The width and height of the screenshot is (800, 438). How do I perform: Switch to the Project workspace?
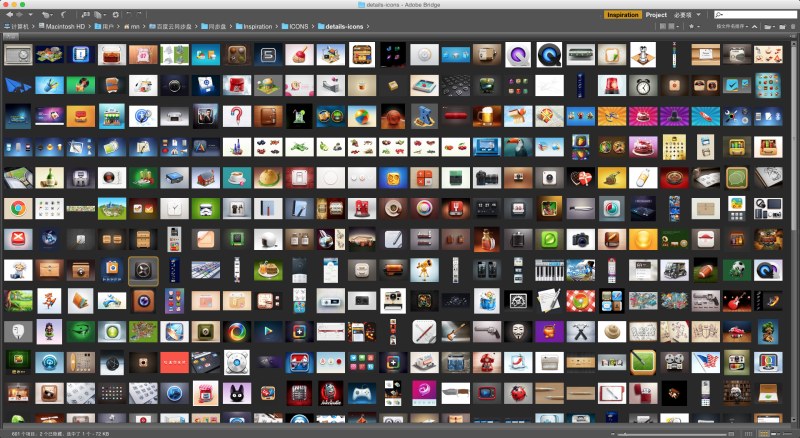[656, 15]
